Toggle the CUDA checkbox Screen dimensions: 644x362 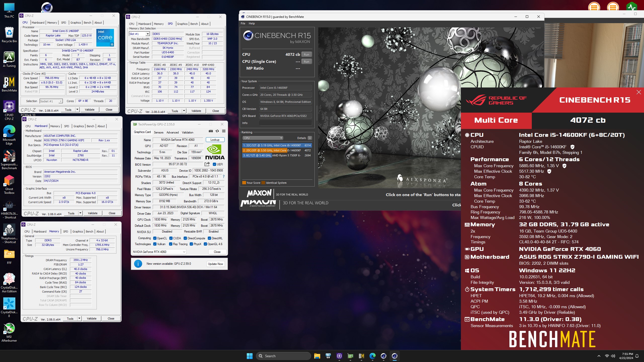[171, 238]
